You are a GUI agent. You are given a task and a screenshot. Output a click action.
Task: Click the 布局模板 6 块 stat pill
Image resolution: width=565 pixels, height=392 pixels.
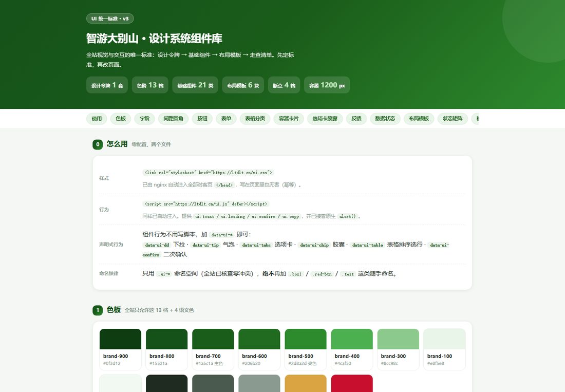tap(243, 85)
